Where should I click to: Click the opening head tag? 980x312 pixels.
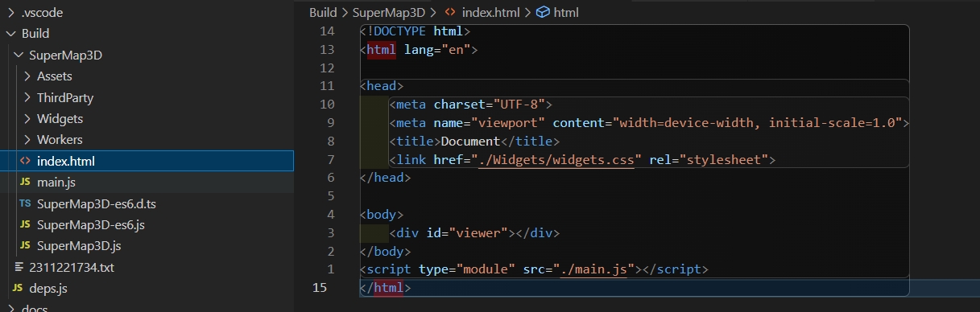click(x=382, y=86)
